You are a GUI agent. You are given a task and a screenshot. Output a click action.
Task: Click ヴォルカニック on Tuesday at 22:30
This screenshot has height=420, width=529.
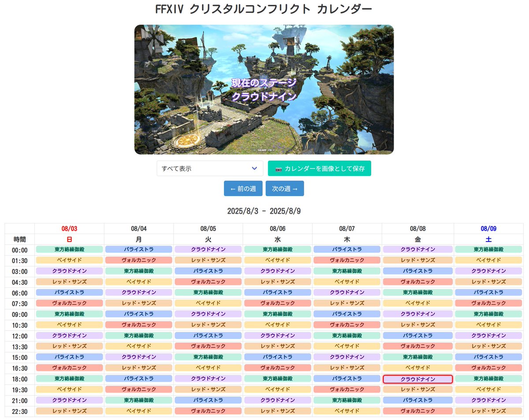[208, 411]
